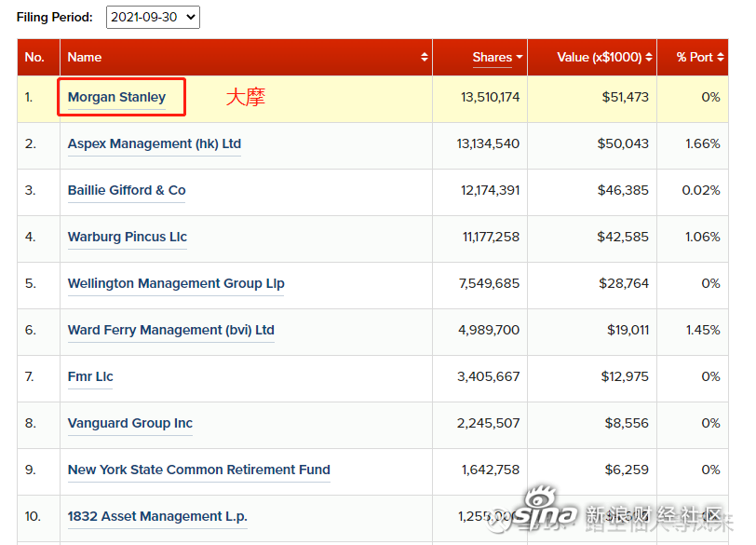Select Fmr Llc value $12,975
Image resolution: width=756 pixels, height=545 pixels.
point(625,376)
